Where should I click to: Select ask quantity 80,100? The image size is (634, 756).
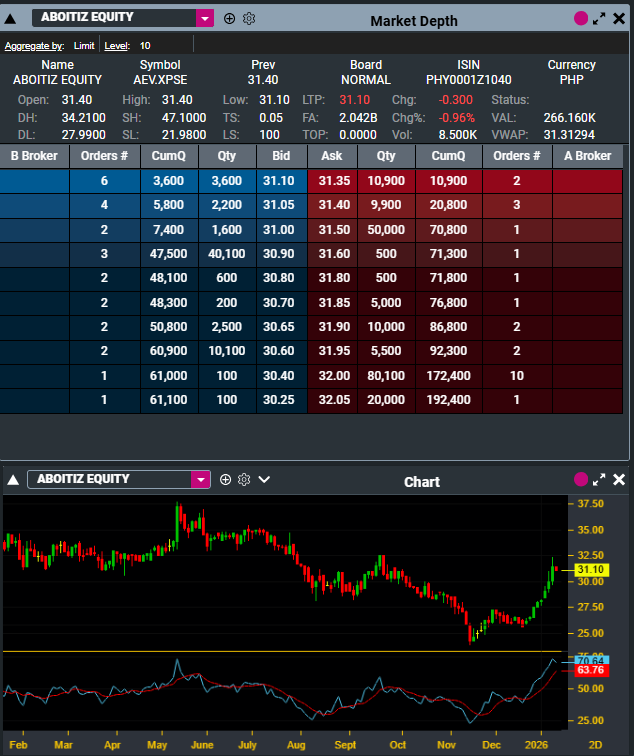(x=386, y=376)
